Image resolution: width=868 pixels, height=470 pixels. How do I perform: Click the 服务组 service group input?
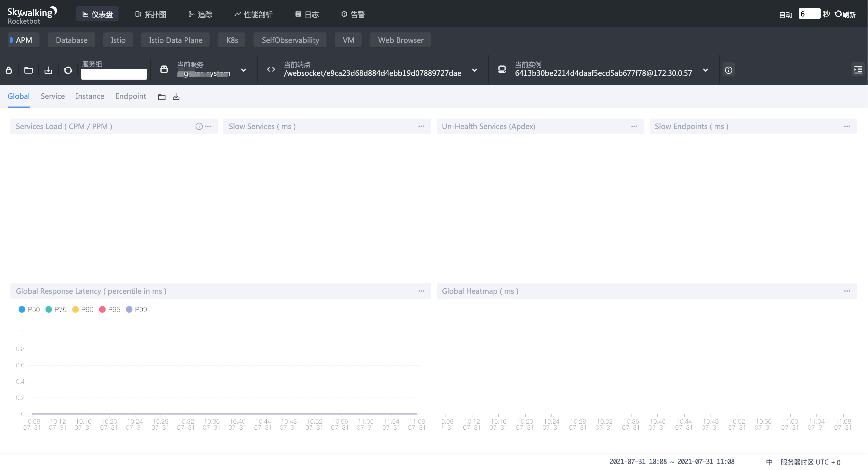(114, 74)
